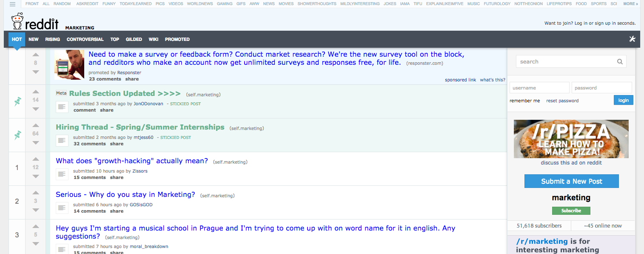This screenshot has width=644, height=254.
Task: Open 15 comments on growth-hacking post
Action: click(x=89, y=177)
